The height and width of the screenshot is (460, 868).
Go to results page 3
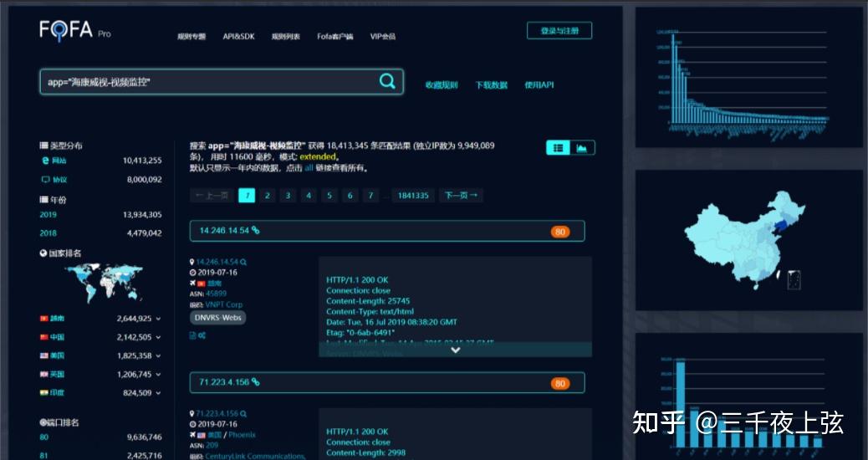[x=288, y=196]
